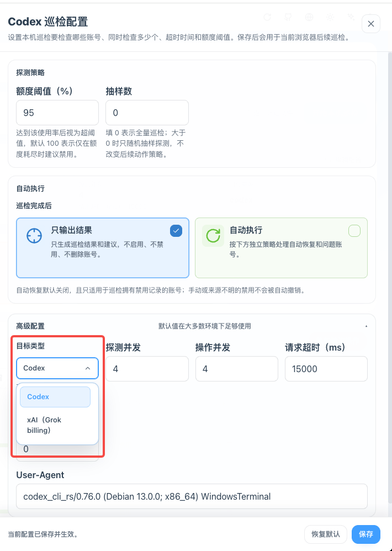
Task: Click the 额度阈值 input showing 95
Action: point(57,113)
